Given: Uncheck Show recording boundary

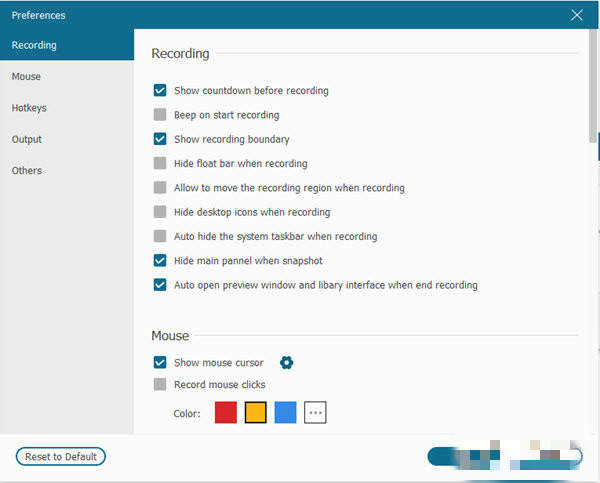Looking at the screenshot, I should coord(160,139).
